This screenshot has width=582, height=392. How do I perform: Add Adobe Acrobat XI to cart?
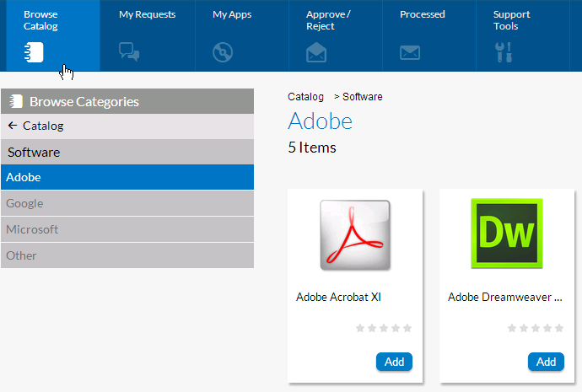pos(394,362)
